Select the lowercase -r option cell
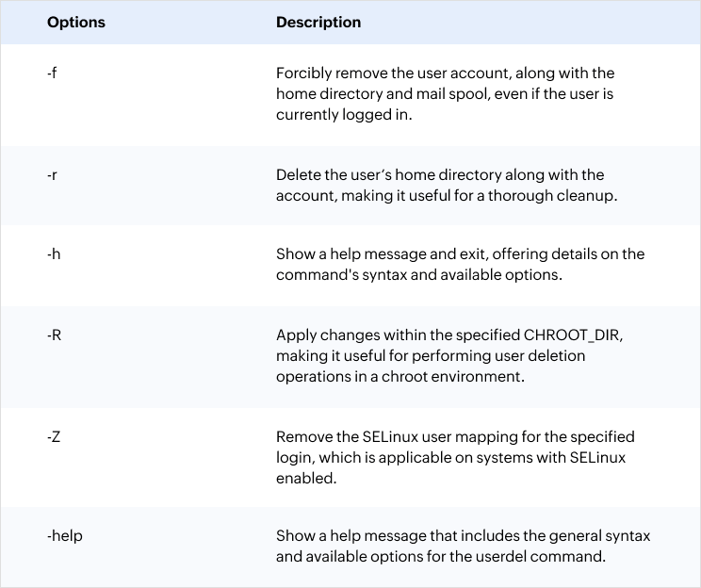 pos(53,175)
